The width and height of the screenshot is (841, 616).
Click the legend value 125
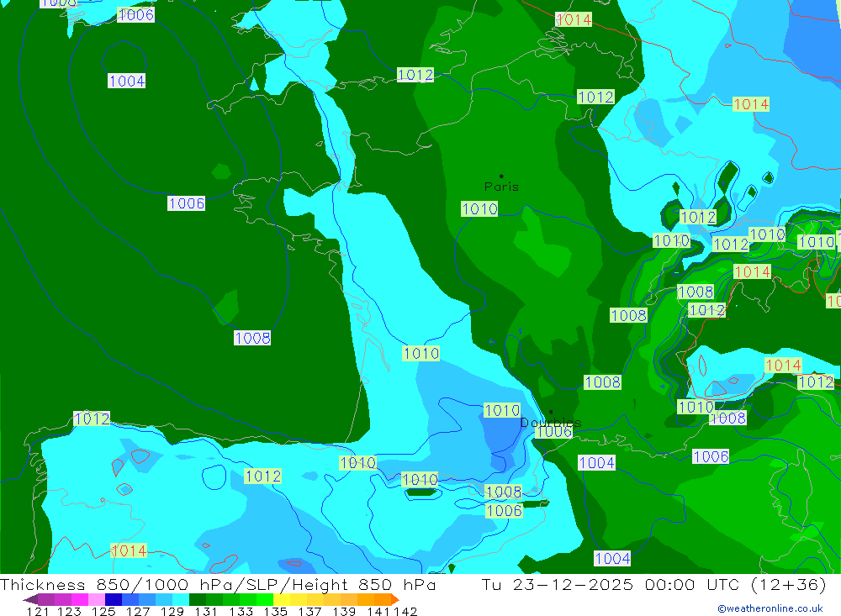pos(104,611)
